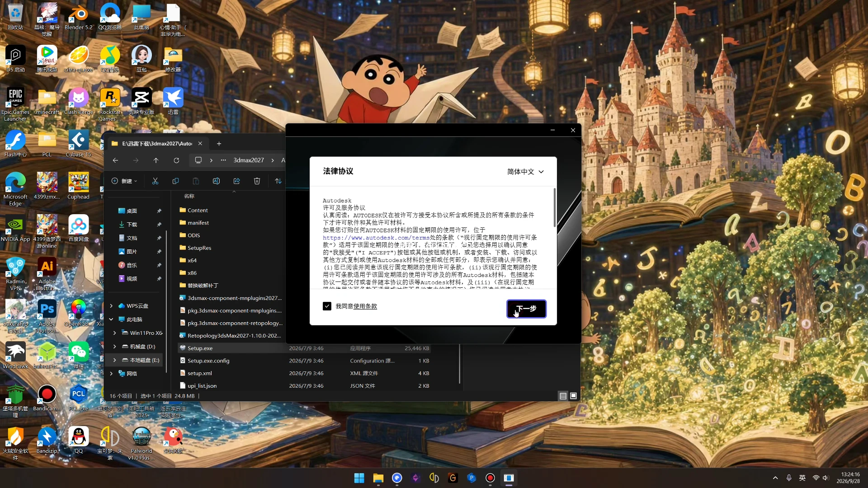The height and width of the screenshot is (488, 868).
Task: Open the breadcrumb ellipsis overflow menu
Action: point(223,160)
